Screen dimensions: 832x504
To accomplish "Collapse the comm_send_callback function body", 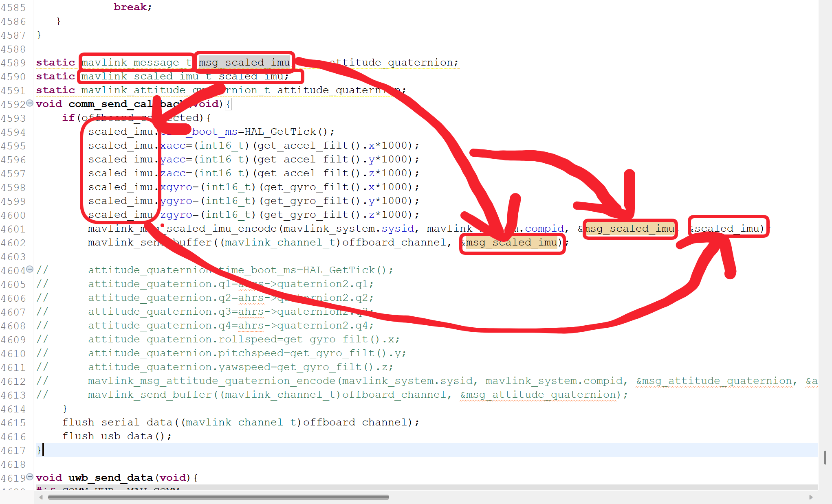I will (29, 103).
